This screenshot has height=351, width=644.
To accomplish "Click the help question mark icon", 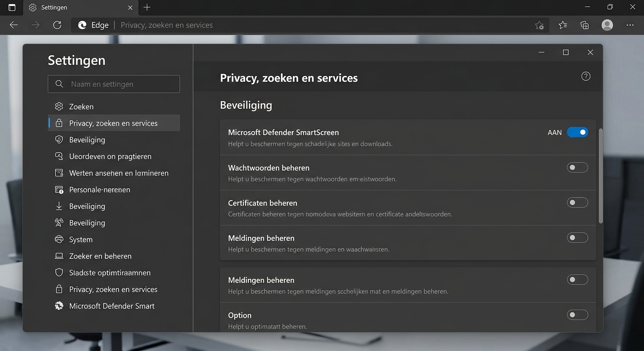I will click(586, 76).
